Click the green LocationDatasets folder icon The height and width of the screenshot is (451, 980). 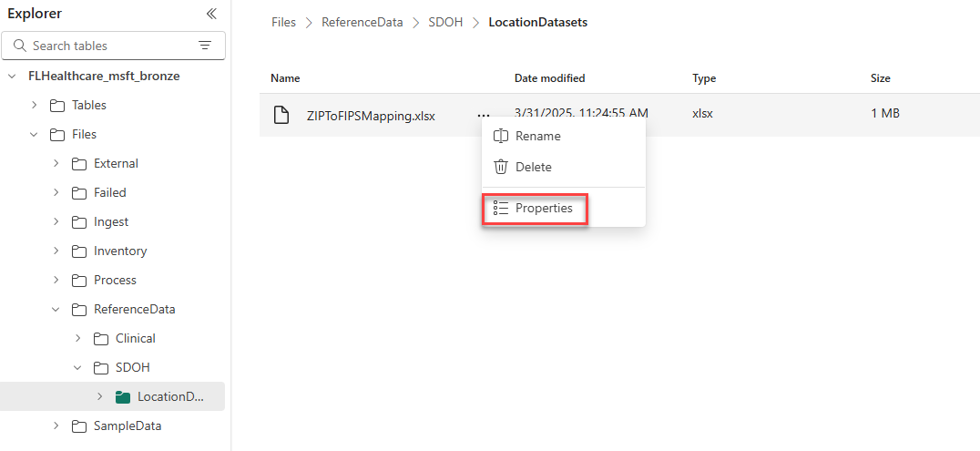click(123, 396)
